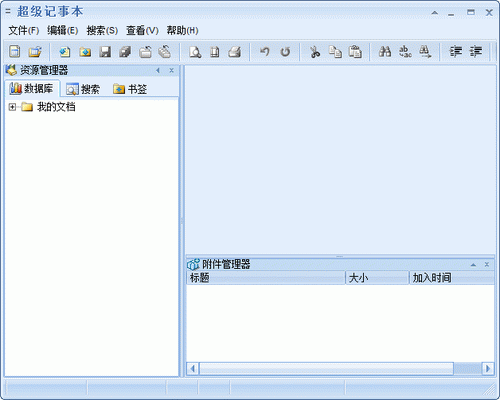Open the 文件(F) menu
Viewport: 500px width, 400px height.
pyautogui.click(x=24, y=31)
